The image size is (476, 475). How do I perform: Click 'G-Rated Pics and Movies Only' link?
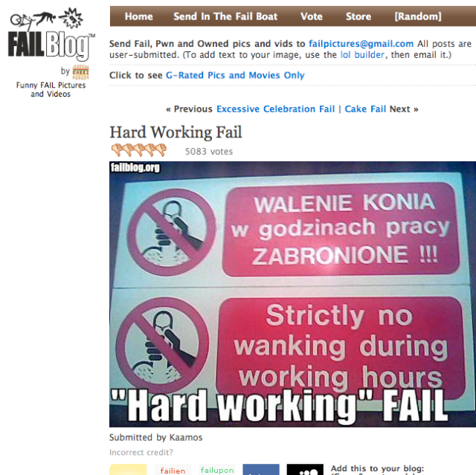pos(235,75)
